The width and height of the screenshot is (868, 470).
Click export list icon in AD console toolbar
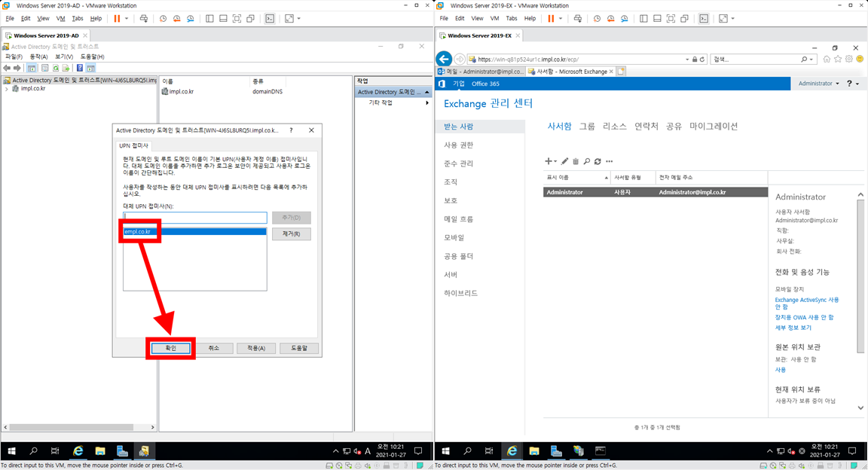tap(66, 68)
